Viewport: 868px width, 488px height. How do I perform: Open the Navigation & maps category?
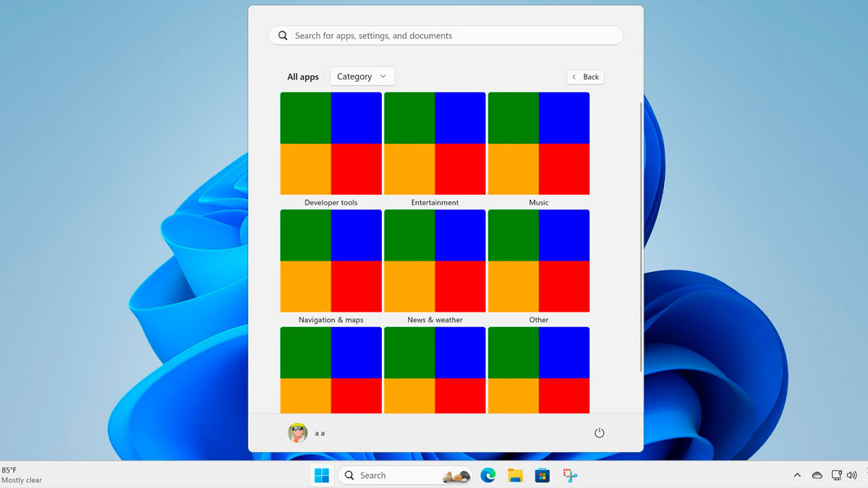point(331,261)
